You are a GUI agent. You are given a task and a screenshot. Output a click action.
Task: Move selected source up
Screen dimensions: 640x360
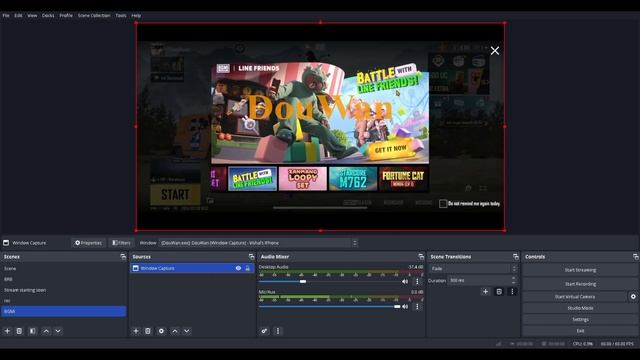(x=175, y=331)
